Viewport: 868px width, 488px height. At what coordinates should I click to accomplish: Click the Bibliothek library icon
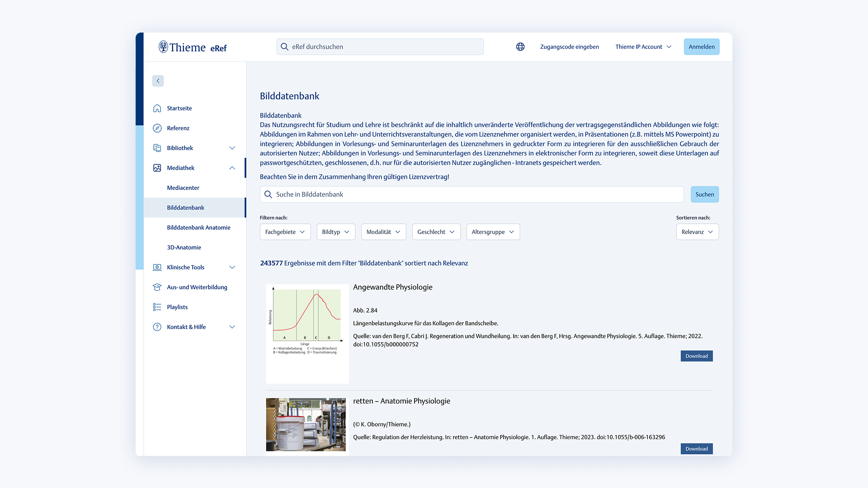tap(157, 148)
